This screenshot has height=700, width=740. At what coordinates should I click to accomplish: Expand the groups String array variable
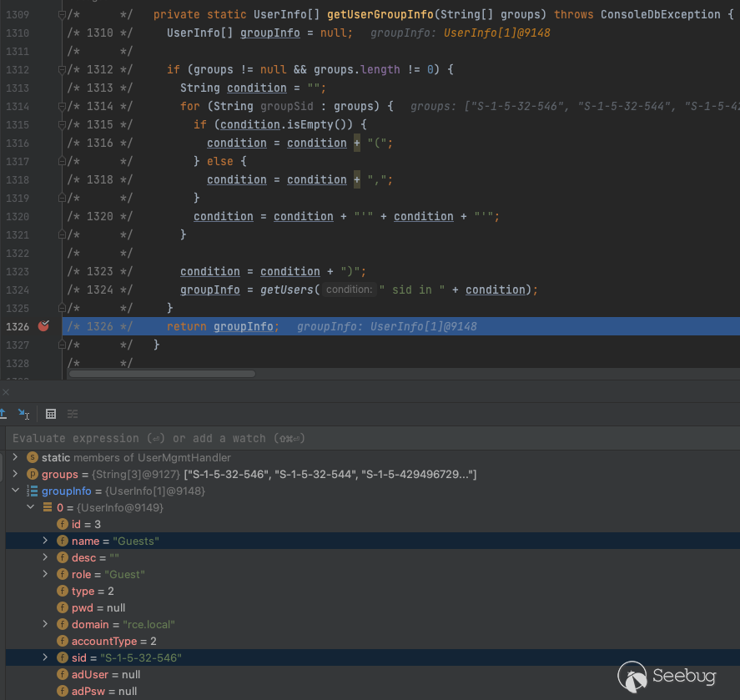pos(15,474)
